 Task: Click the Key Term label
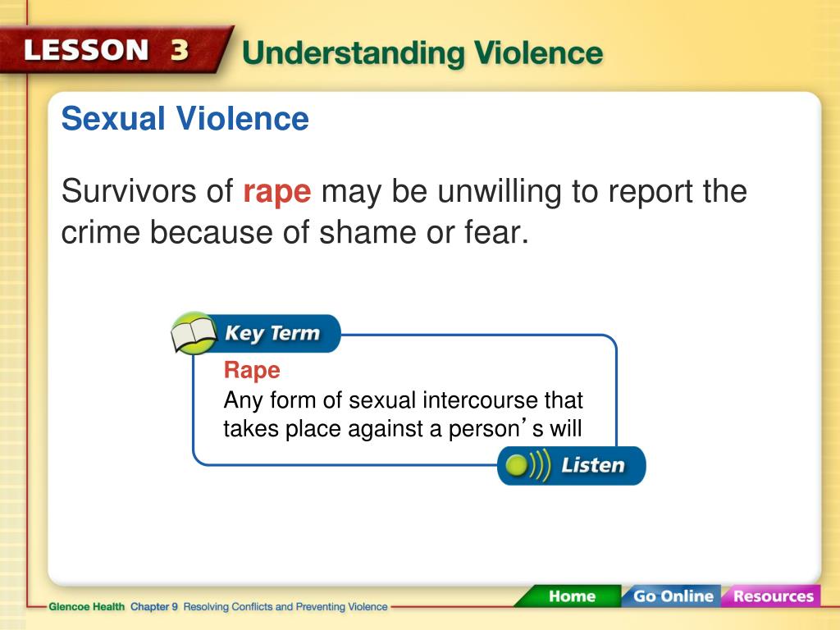point(272,333)
